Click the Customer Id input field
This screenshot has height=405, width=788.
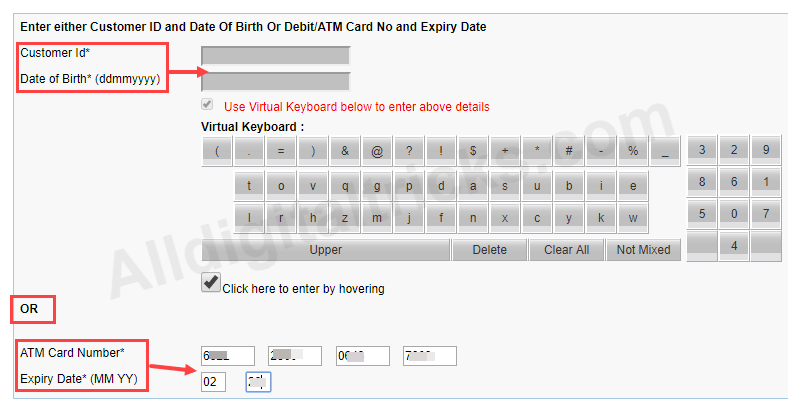(275, 55)
